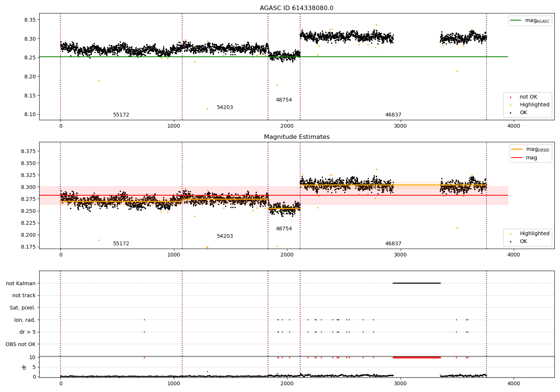Viewport: 560px width, 392px height.
Task: Click the OBSID label 46837 in the middle plot
Action: click(x=393, y=244)
